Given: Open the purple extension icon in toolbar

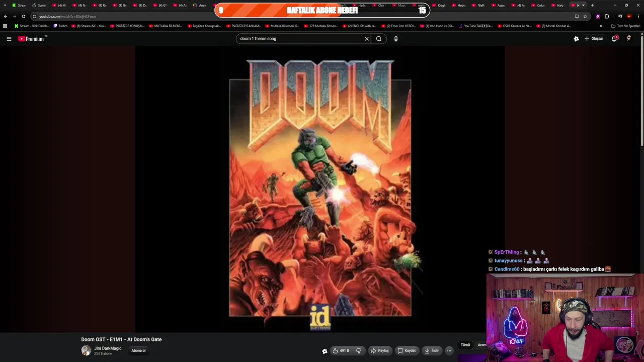Looking at the screenshot, I should (x=598, y=16).
